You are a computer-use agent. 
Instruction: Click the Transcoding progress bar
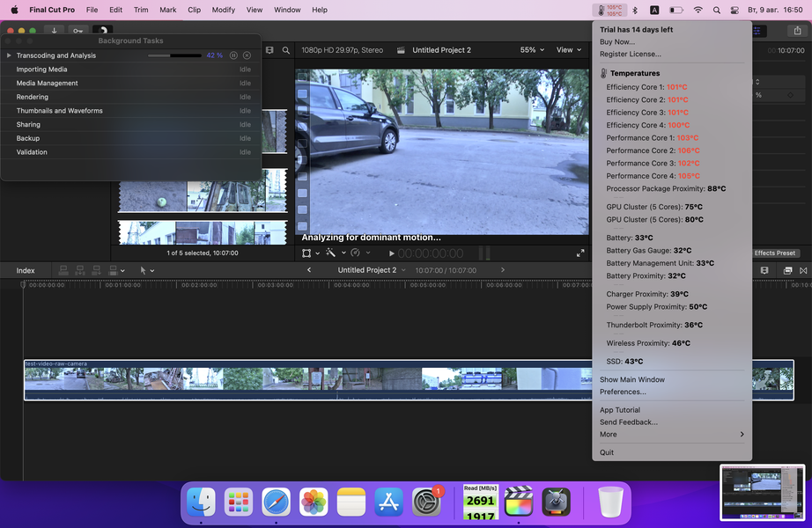174,55
